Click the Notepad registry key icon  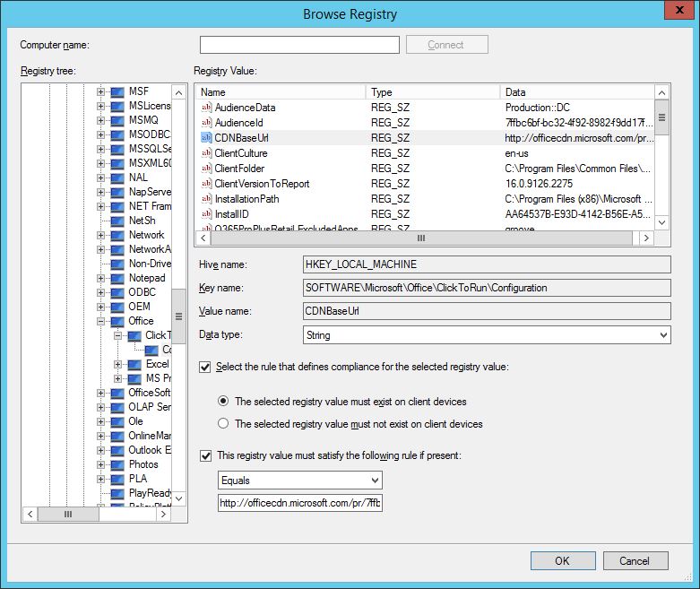point(117,278)
